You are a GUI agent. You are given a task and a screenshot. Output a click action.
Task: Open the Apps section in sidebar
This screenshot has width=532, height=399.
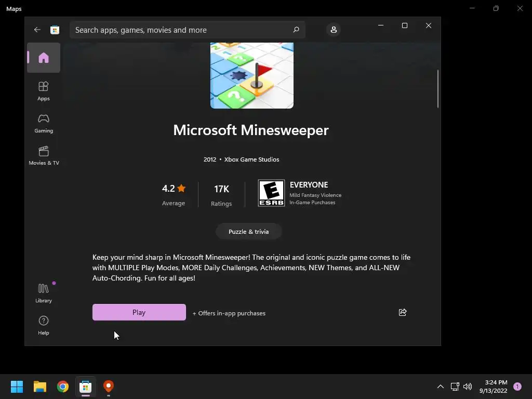tap(44, 91)
